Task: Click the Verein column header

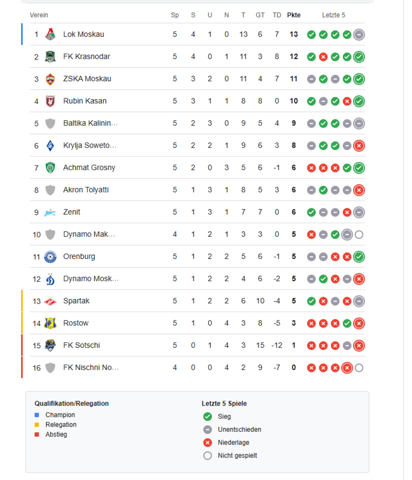Action: pos(39,15)
